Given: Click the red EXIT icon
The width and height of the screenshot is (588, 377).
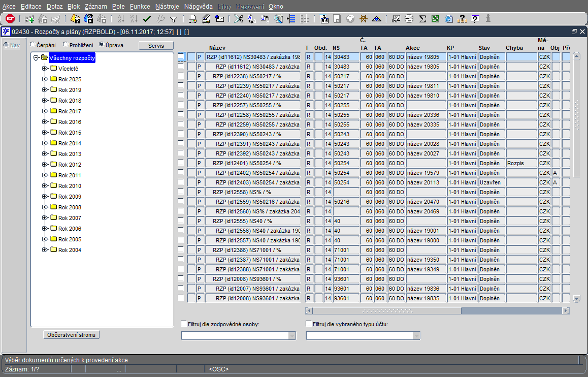Looking at the screenshot, I should coord(10,18).
